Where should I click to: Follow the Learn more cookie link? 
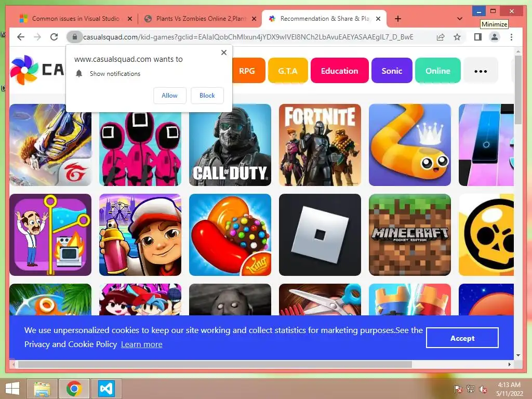tap(141, 344)
